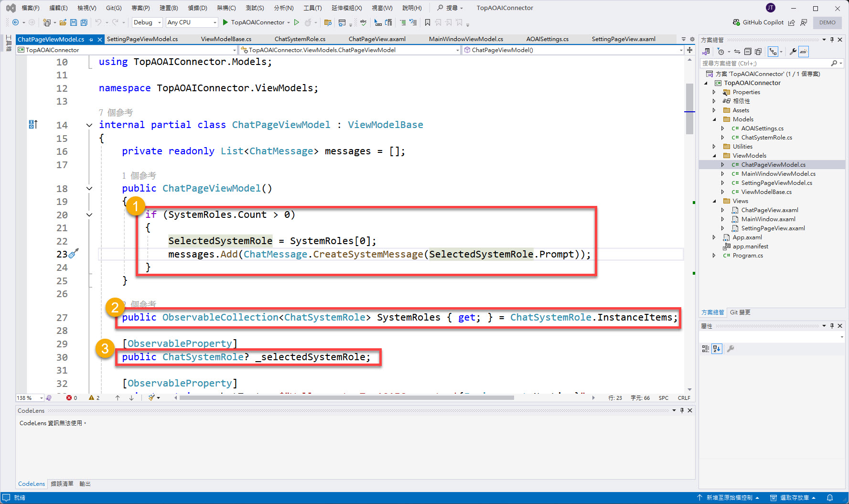The width and height of the screenshot is (849, 504).
Task: Open the Git(G) menu
Action: [114, 8]
